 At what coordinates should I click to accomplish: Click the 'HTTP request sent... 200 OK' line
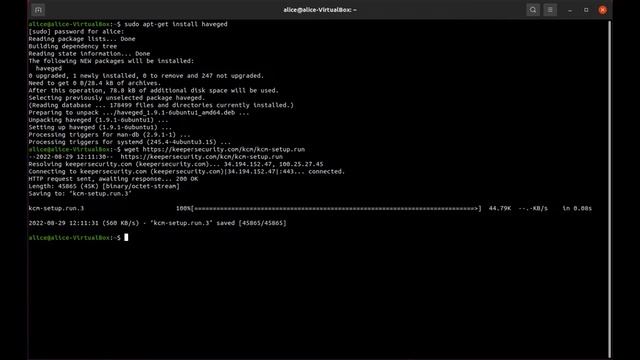(x=113, y=178)
